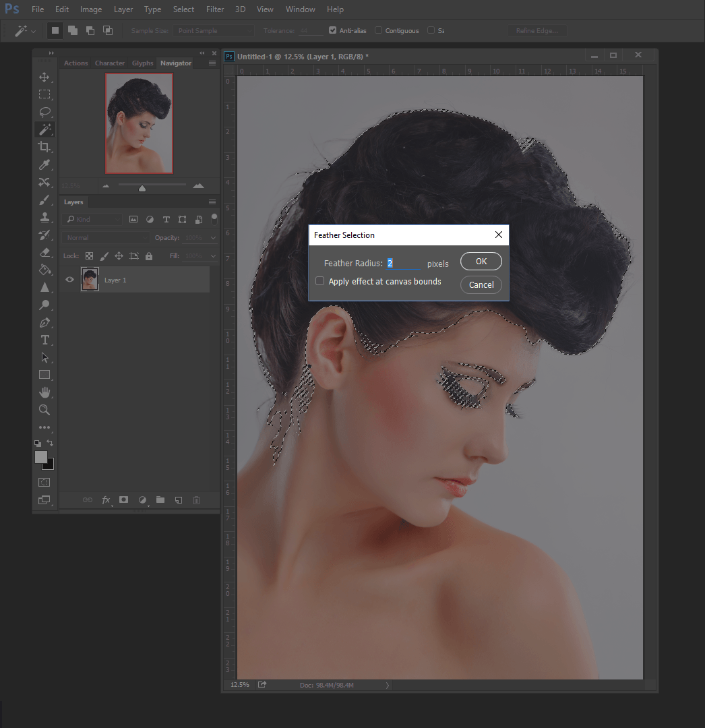The width and height of the screenshot is (705, 728).
Task: Select the Zoom tool in toolbar
Action: pyautogui.click(x=44, y=410)
